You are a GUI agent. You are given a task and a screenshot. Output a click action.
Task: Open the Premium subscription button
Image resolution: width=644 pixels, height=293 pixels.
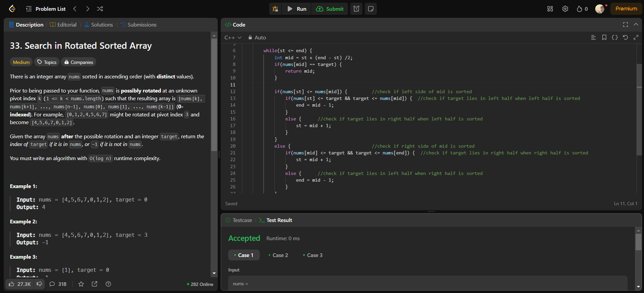coord(626,9)
